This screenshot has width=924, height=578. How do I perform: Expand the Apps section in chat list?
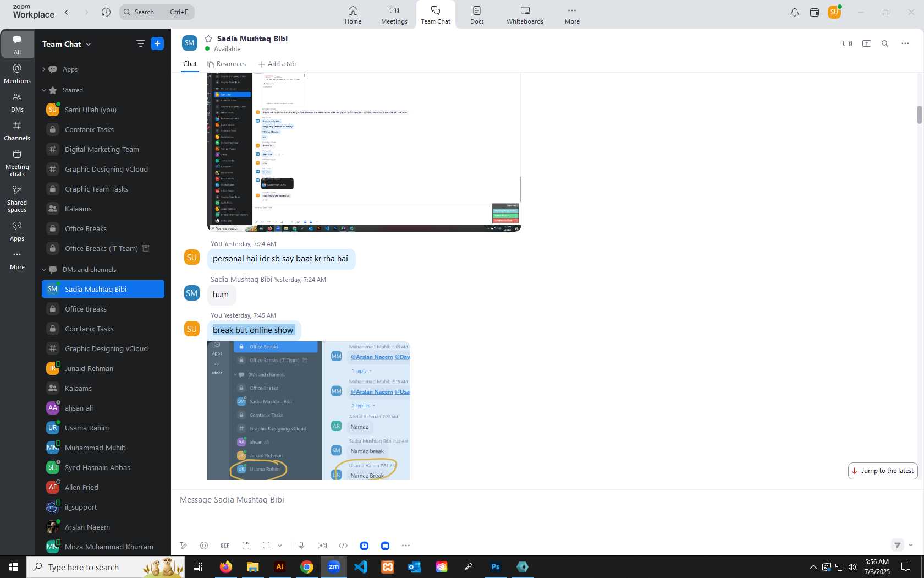click(x=43, y=69)
